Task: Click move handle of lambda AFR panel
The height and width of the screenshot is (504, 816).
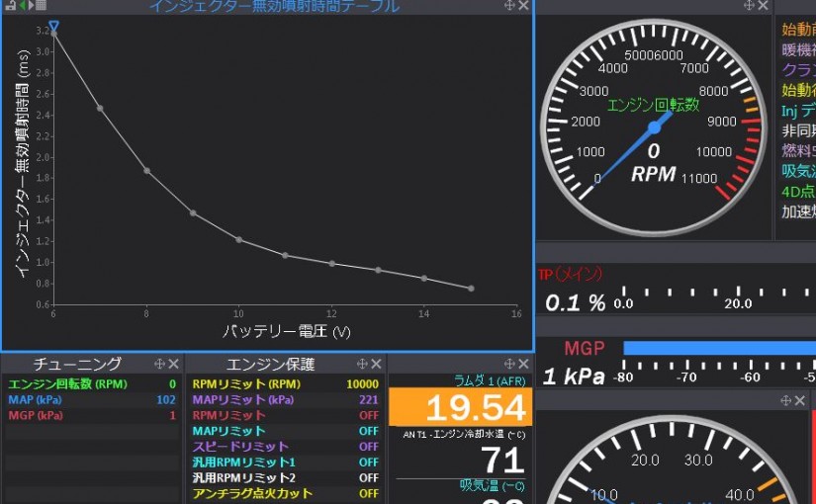Action: 509,364
